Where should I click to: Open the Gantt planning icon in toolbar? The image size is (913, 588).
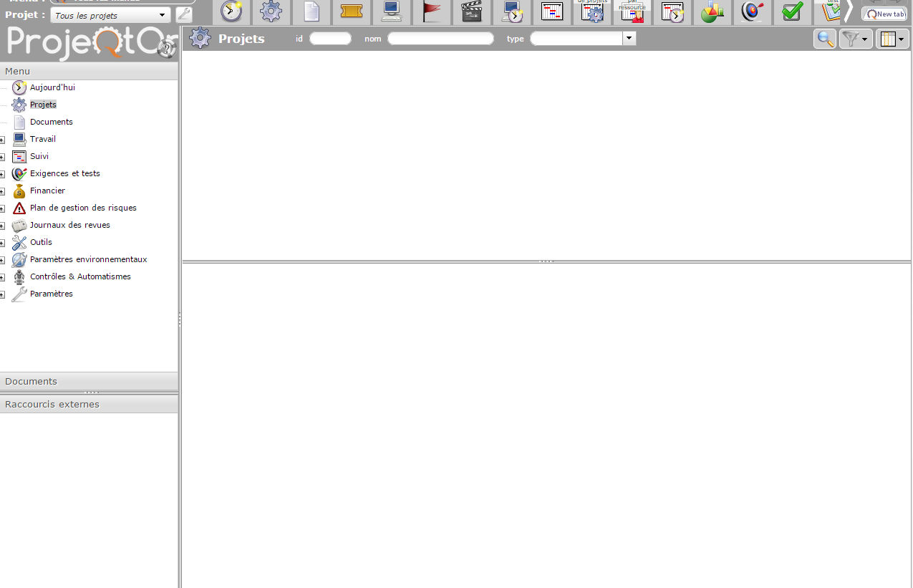(552, 11)
